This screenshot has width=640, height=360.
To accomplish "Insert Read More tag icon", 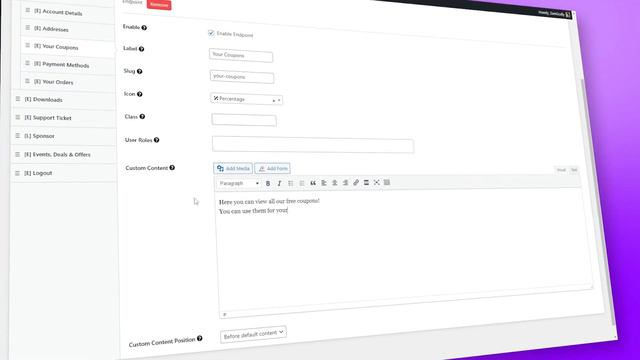I will 366,182.
